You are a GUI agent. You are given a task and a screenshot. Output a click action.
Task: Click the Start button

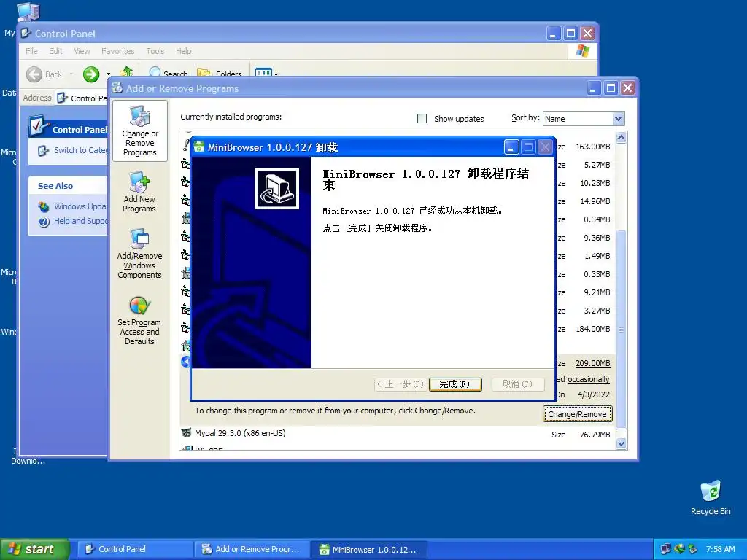35,549
